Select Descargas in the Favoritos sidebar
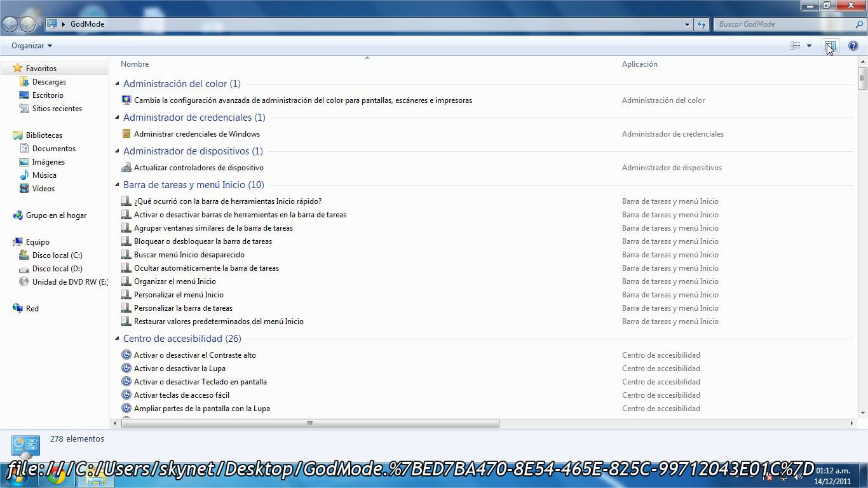The height and width of the screenshot is (488, 868). pos(49,82)
